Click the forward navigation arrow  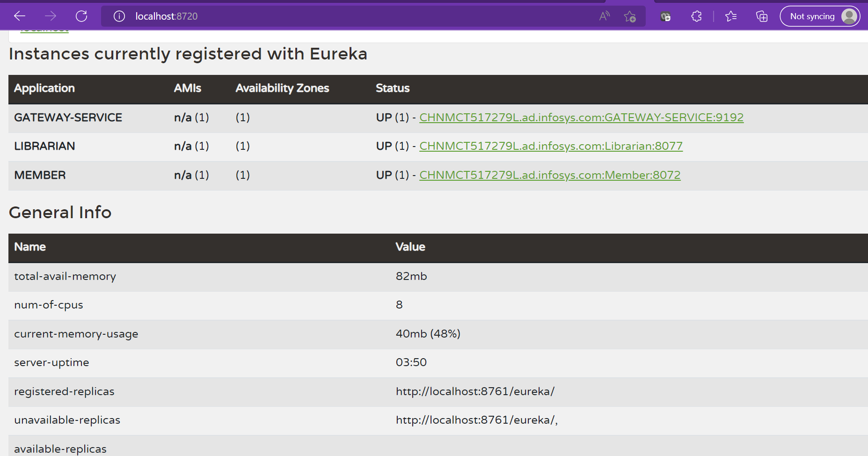pyautogui.click(x=51, y=15)
